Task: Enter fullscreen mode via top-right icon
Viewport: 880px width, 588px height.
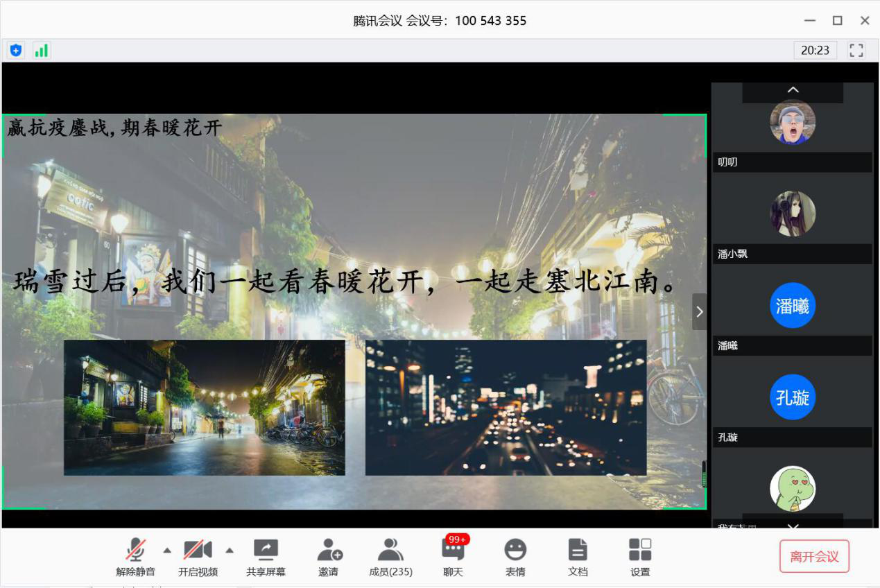Action: (x=856, y=50)
